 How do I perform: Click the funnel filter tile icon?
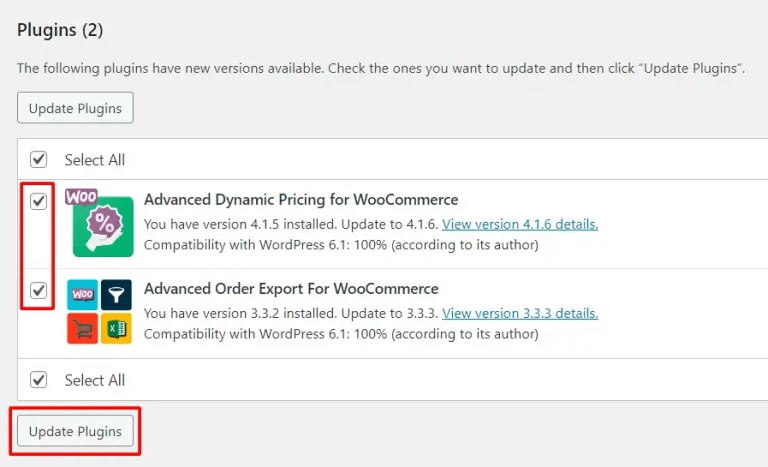coord(116,295)
